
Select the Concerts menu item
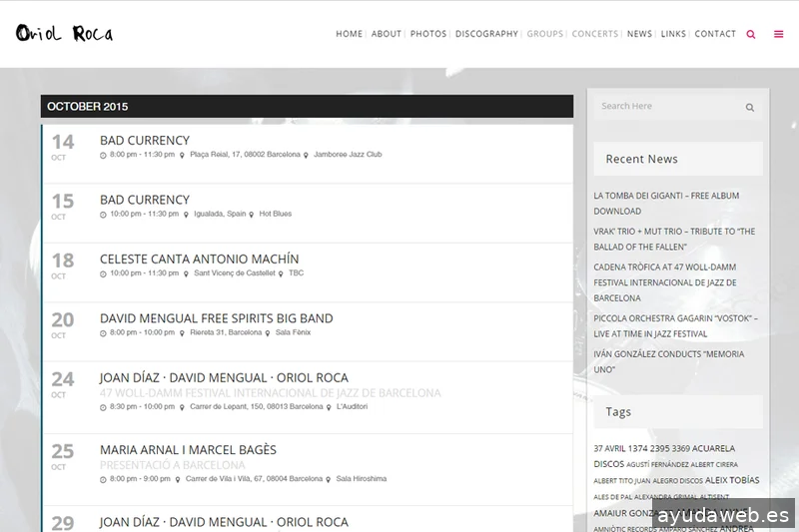(x=594, y=34)
